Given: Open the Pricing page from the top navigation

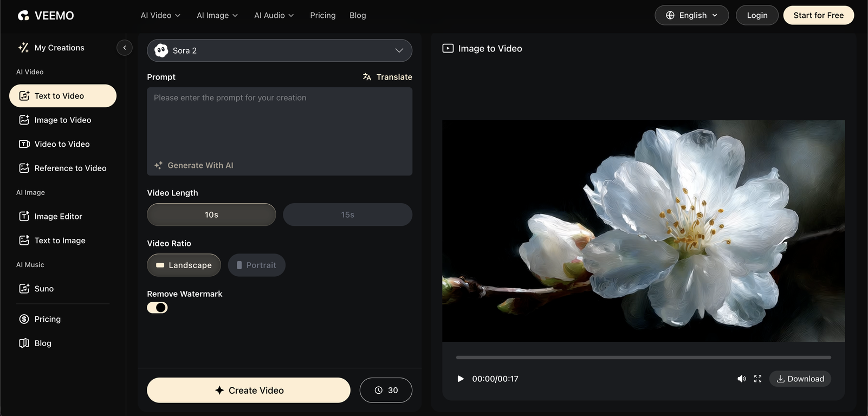Looking at the screenshot, I should [322, 15].
